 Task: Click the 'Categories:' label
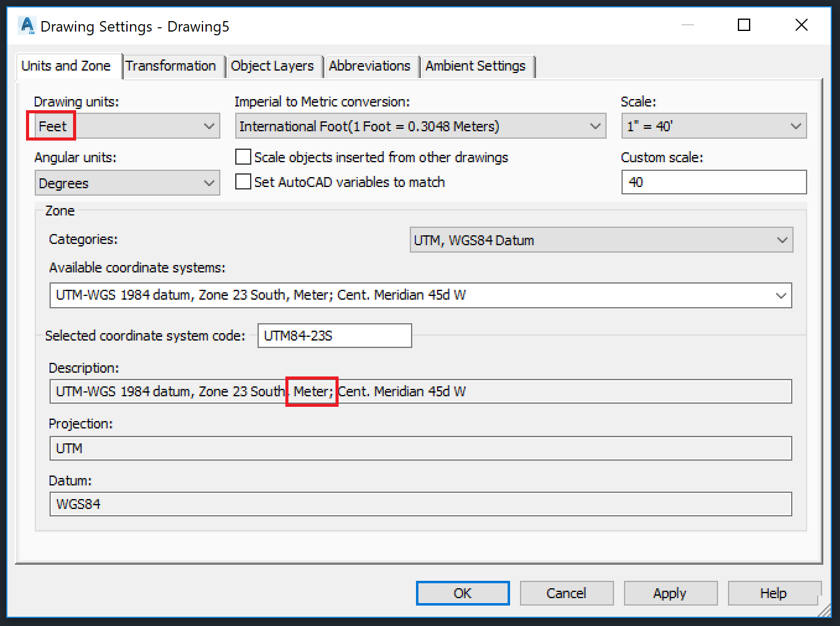[83, 239]
